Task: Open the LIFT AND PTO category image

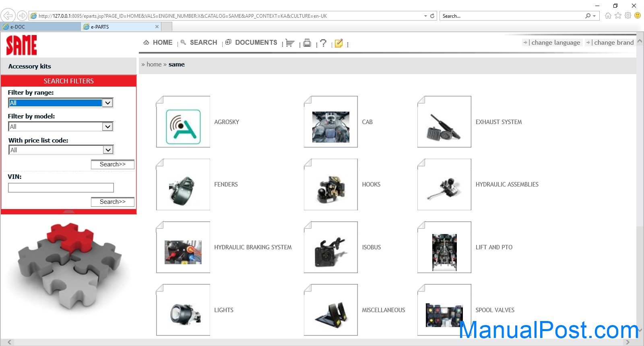Action: coord(444,247)
